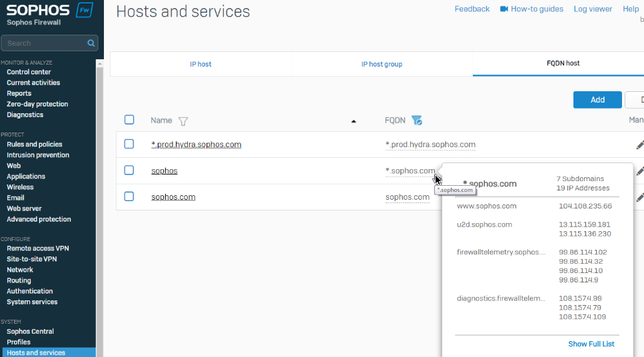Click the How-to guides video icon
The height and width of the screenshot is (357, 644).
click(x=504, y=9)
